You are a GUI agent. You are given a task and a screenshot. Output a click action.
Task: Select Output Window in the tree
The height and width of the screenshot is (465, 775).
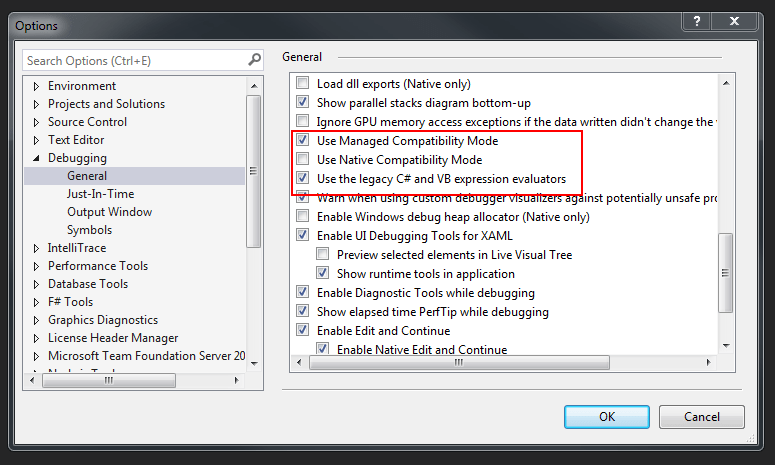(x=109, y=212)
